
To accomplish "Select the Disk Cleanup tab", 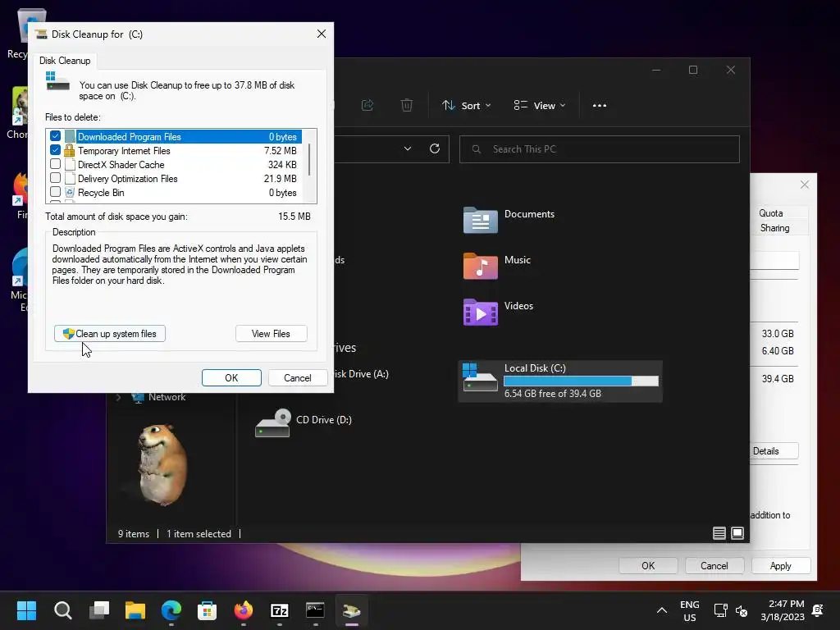I will 65,61.
